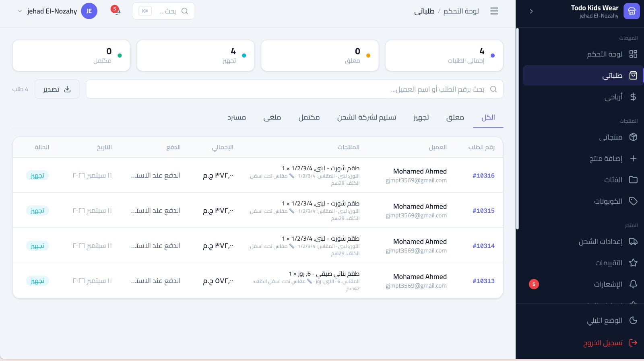
Task: Click the تجهيز status badge of order #10316
Action: click(37, 175)
